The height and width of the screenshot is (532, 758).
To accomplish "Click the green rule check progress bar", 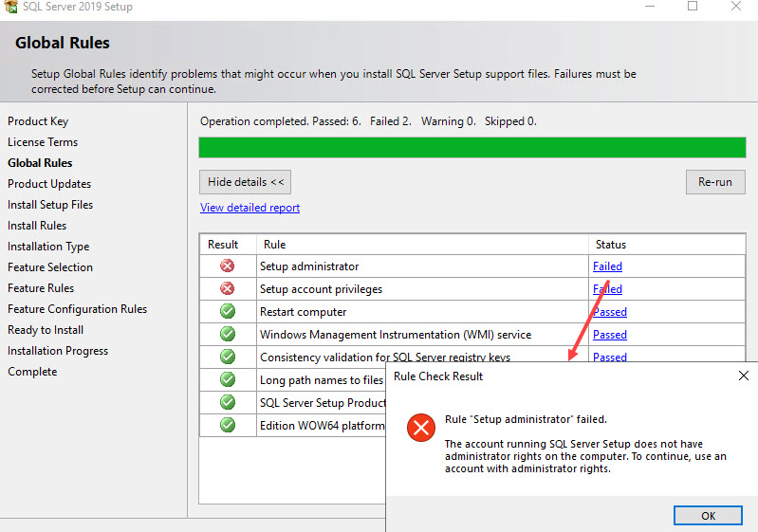I will 471,147.
